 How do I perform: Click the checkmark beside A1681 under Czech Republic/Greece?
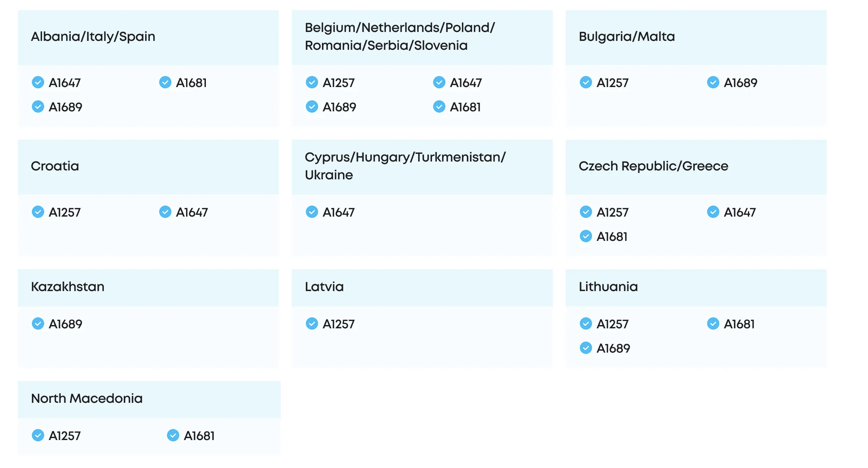(x=586, y=236)
